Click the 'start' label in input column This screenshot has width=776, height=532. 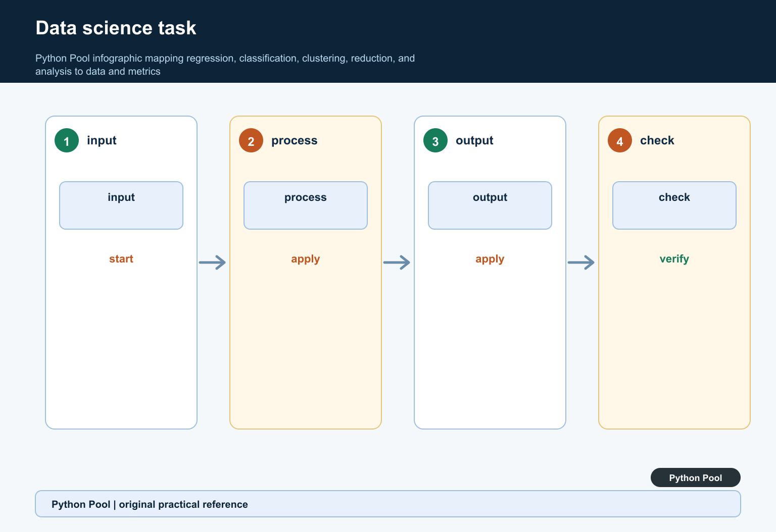click(121, 259)
